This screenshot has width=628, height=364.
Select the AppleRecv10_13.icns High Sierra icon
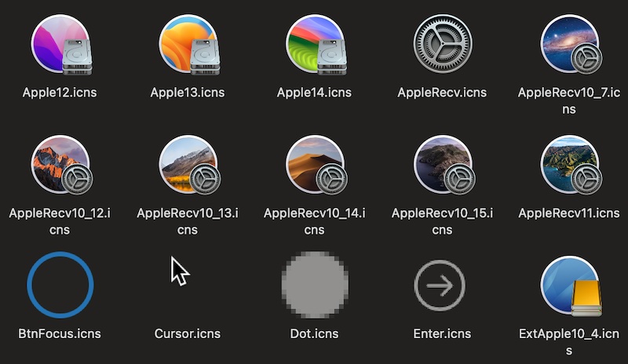click(189, 165)
